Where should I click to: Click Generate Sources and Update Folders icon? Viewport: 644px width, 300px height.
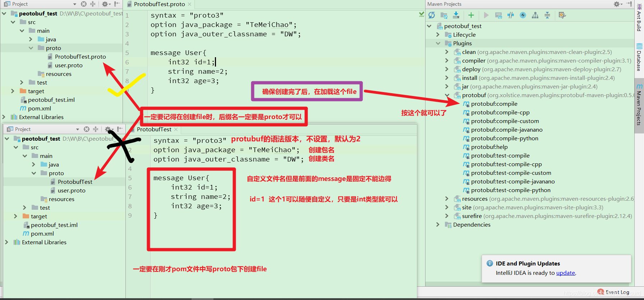click(444, 15)
